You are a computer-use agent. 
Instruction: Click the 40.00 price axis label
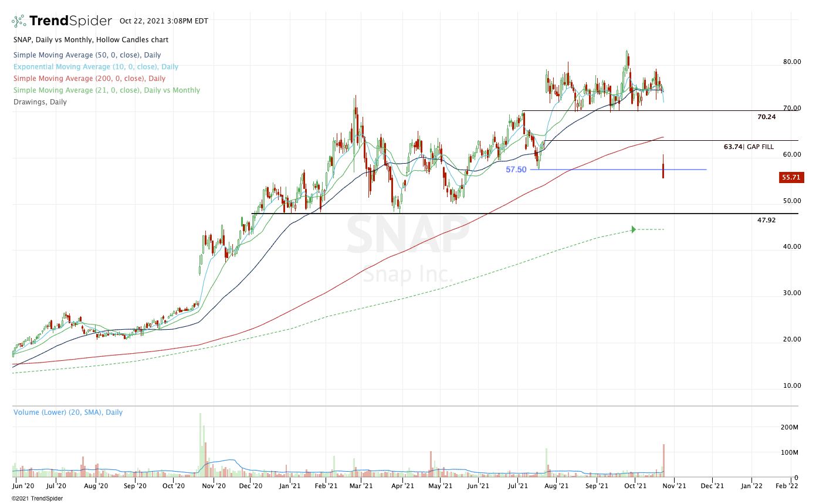coord(792,246)
